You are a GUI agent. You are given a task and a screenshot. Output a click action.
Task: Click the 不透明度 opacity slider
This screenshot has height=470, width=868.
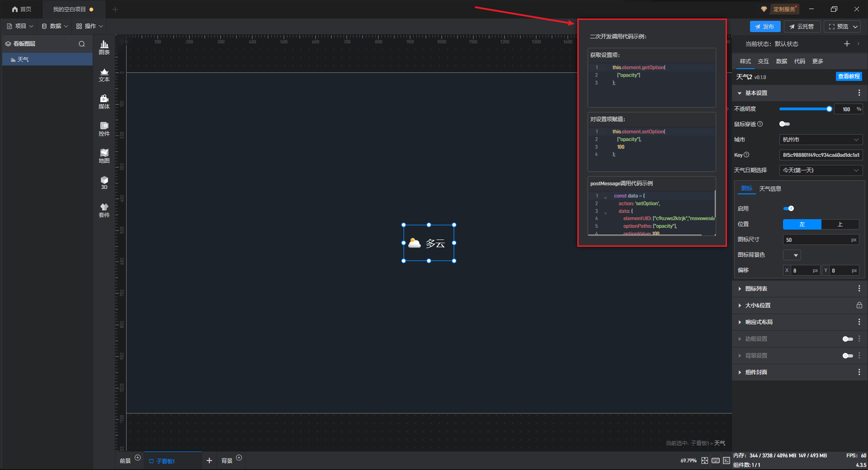804,109
